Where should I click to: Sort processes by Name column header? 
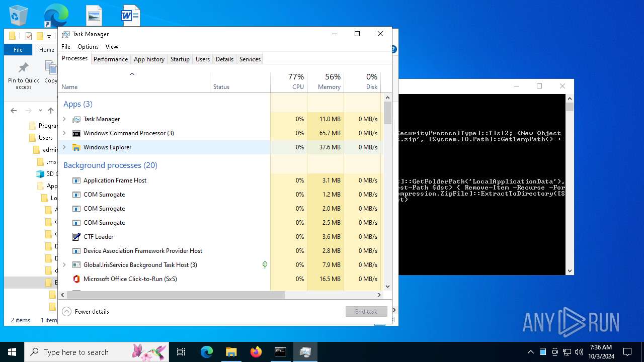[134, 82]
